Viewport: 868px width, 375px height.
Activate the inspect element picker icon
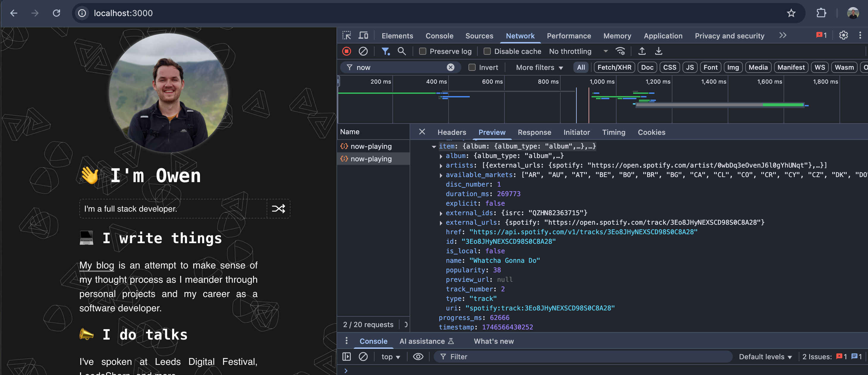click(x=346, y=35)
